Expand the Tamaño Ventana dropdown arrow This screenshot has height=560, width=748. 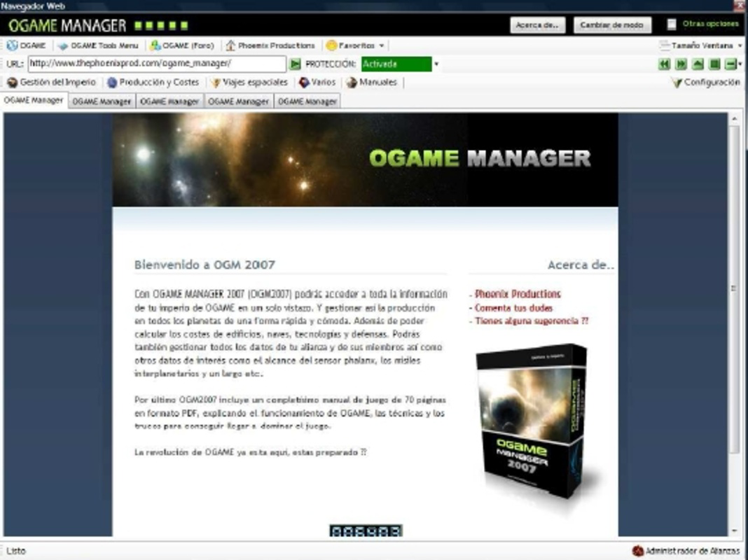[x=740, y=45]
